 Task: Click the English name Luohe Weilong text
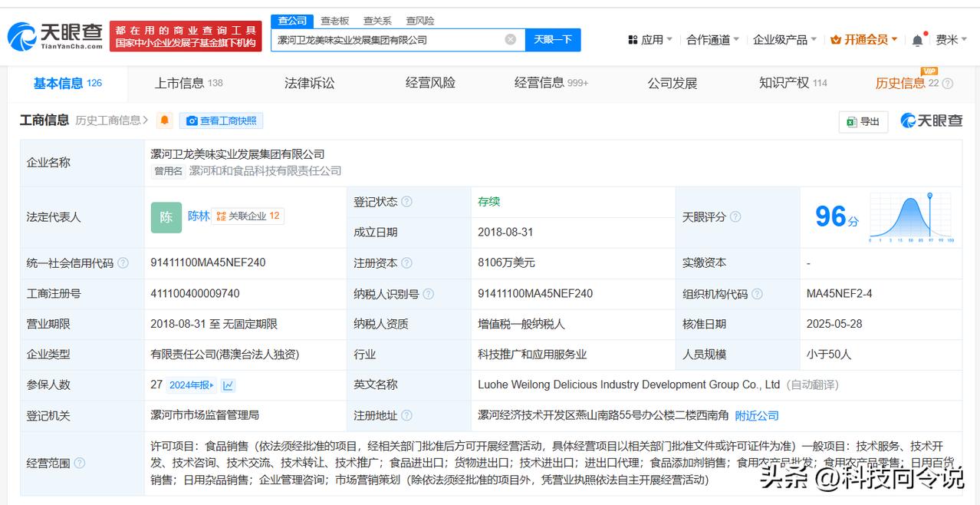tap(628, 385)
